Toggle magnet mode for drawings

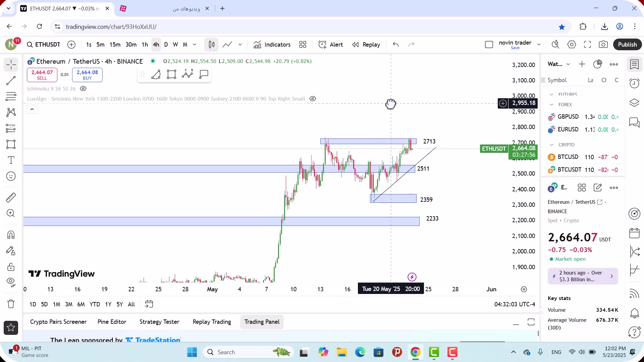(x=11, y=235)
